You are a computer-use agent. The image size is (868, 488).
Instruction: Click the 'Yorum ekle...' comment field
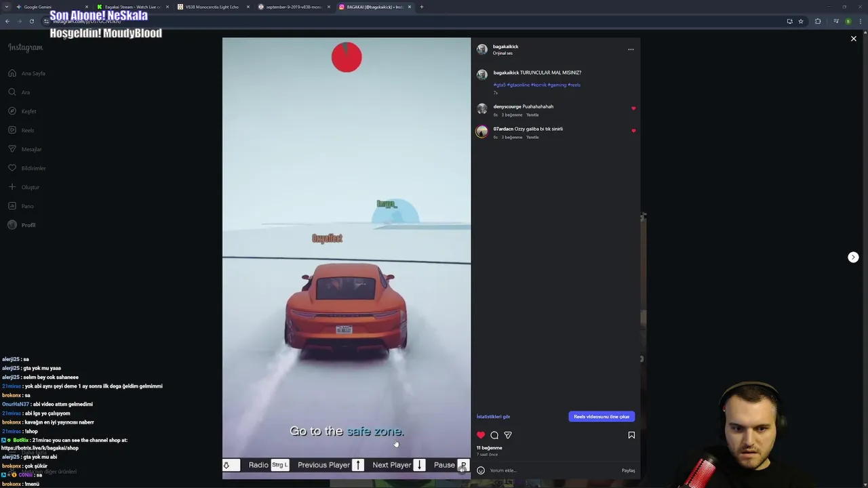[553, 470]
